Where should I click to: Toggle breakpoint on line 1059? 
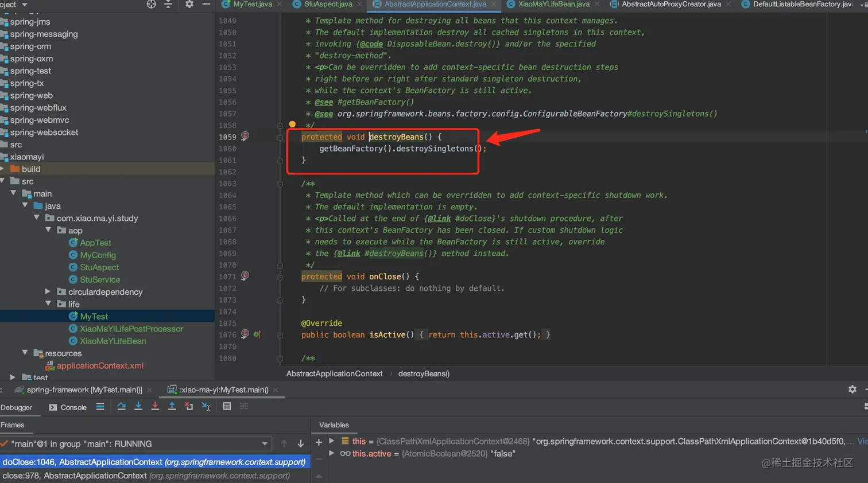pos(245,136)
